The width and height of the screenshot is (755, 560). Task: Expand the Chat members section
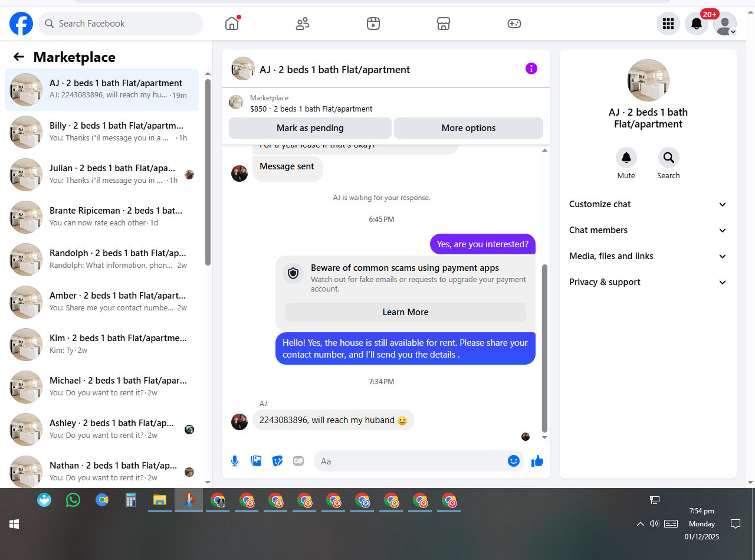[x=648, y=230]
